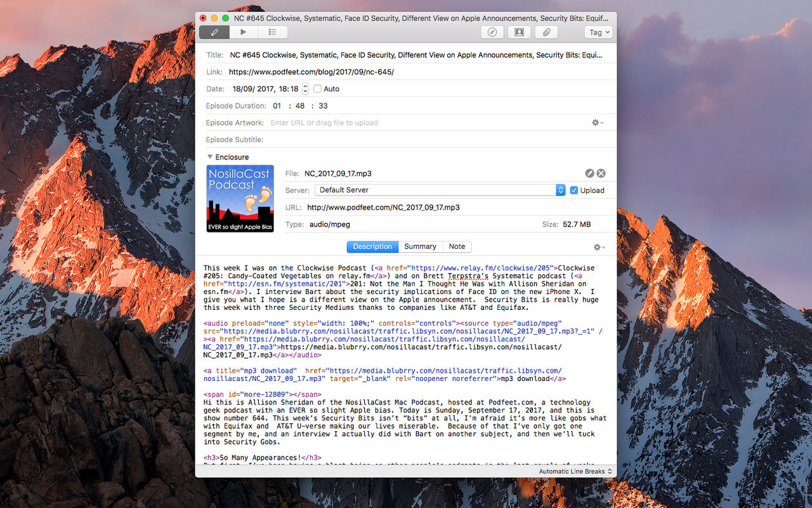Image resolution: width=812 pixels, height=508 pixels.
Task: Click the duration minutes value 48
Action: pyautogui.click(x=301, y=106)
